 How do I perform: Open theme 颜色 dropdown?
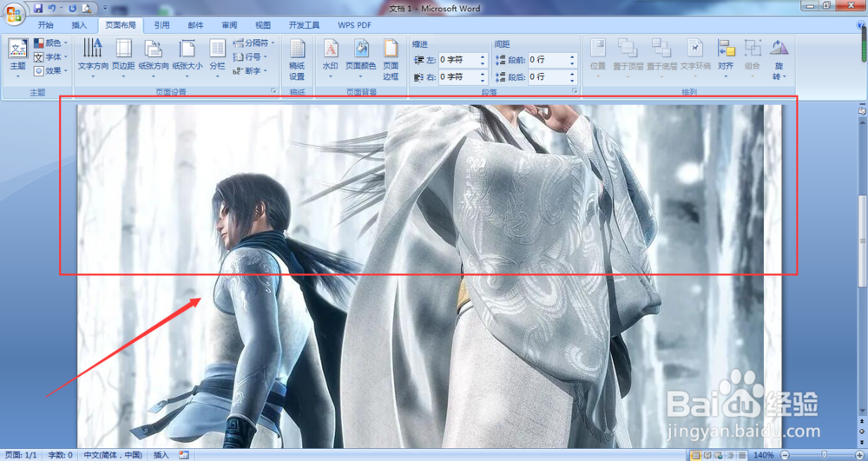[50, 43]
